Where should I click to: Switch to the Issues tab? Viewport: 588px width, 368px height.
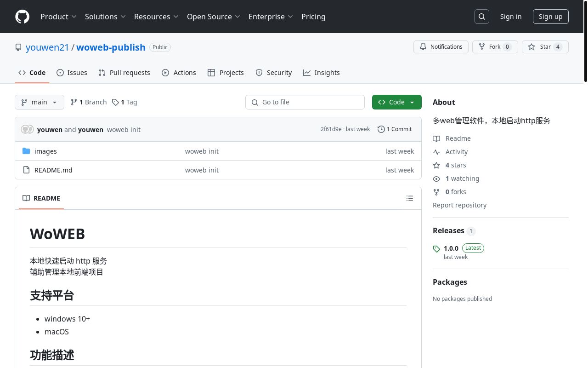[72, 73]
